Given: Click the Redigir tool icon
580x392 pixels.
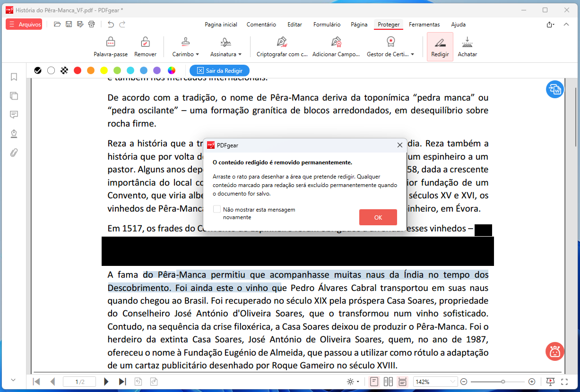Looking at the screenshot, I should point(440,43).
